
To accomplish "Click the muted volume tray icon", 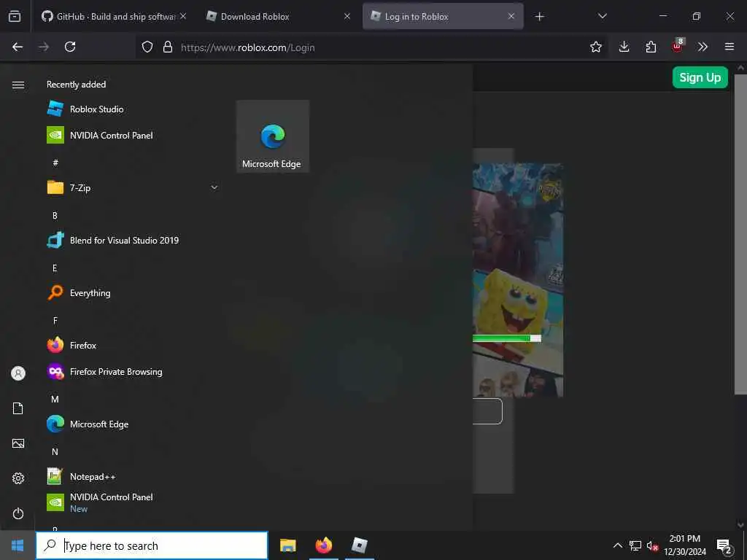I will point(652,545).
